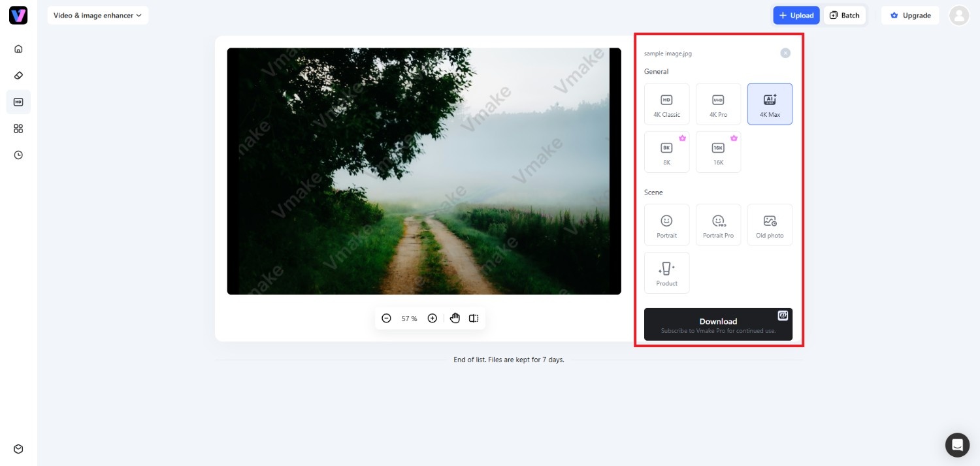Image resolution: width=980 pixels, height=466 pixels.
Task: Toggle the before/after compare view icon
Action: (474, 318)
